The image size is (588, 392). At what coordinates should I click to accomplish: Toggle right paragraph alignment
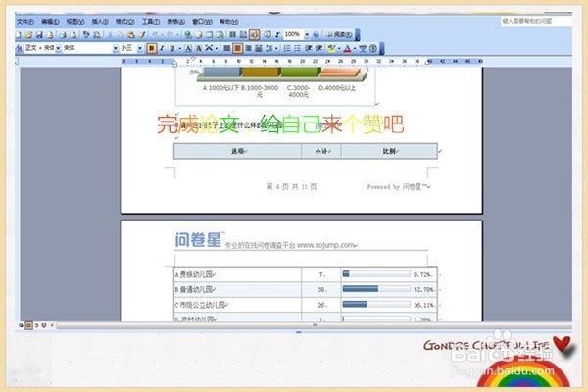pos(248,48)
